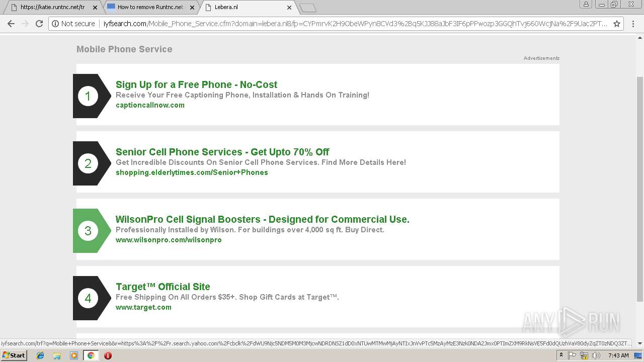Open the Target Official Site link

[x=163, y=287]
